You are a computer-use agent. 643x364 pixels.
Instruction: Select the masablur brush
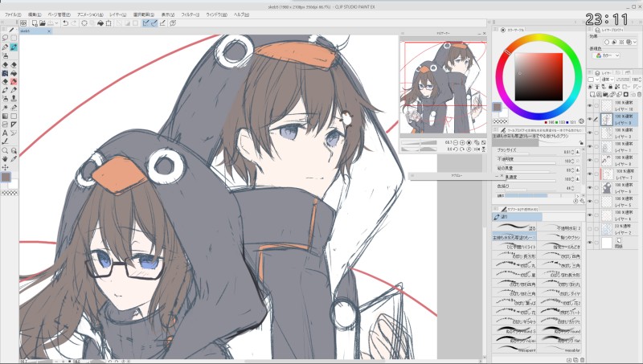coord(559,350)
